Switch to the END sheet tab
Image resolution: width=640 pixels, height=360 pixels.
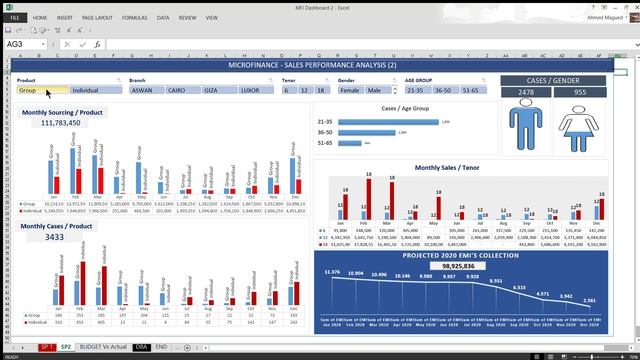tap(161, 347)
